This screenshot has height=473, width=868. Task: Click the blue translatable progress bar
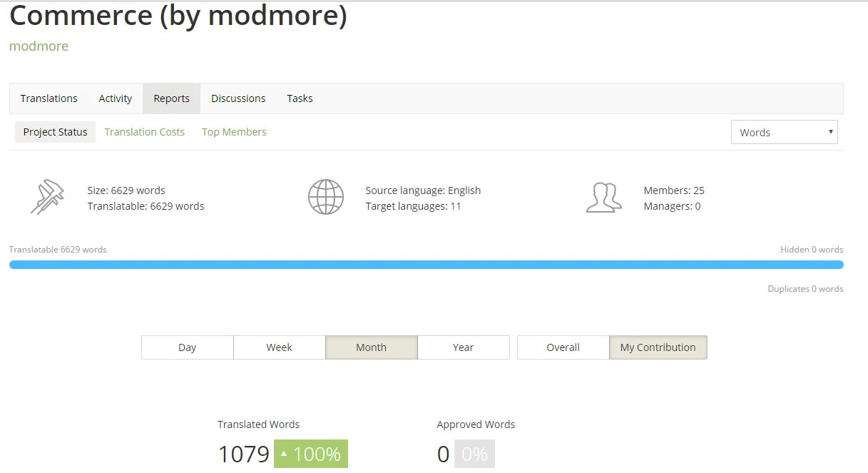427,265
